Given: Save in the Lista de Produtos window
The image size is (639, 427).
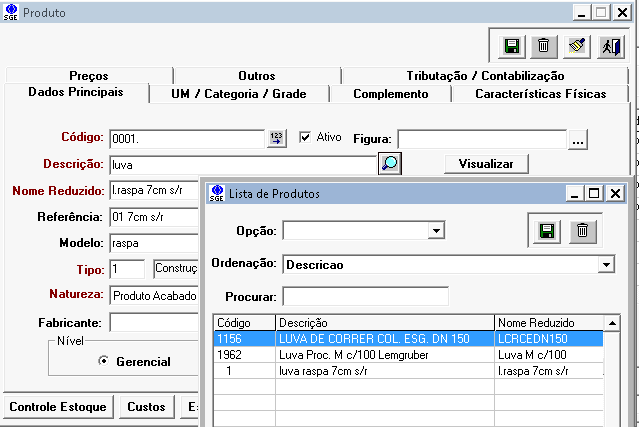Looking at the screenshot, I should (547, 231).
